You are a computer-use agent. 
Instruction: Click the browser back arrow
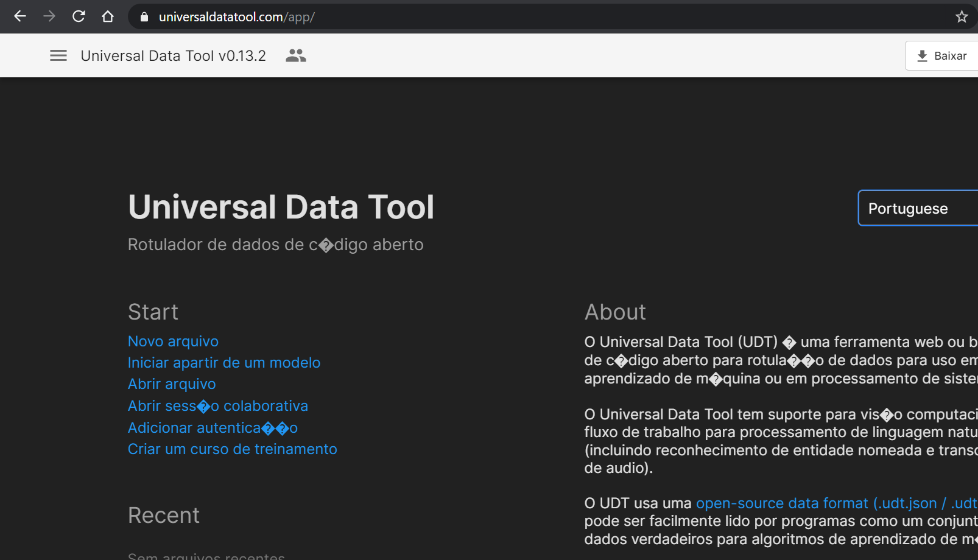coord(19,16)
